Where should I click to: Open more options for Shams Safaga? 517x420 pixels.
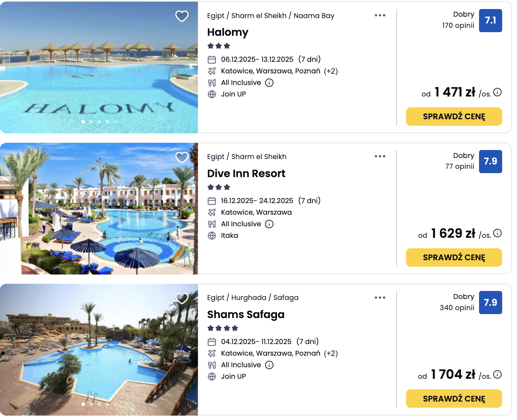380,297
